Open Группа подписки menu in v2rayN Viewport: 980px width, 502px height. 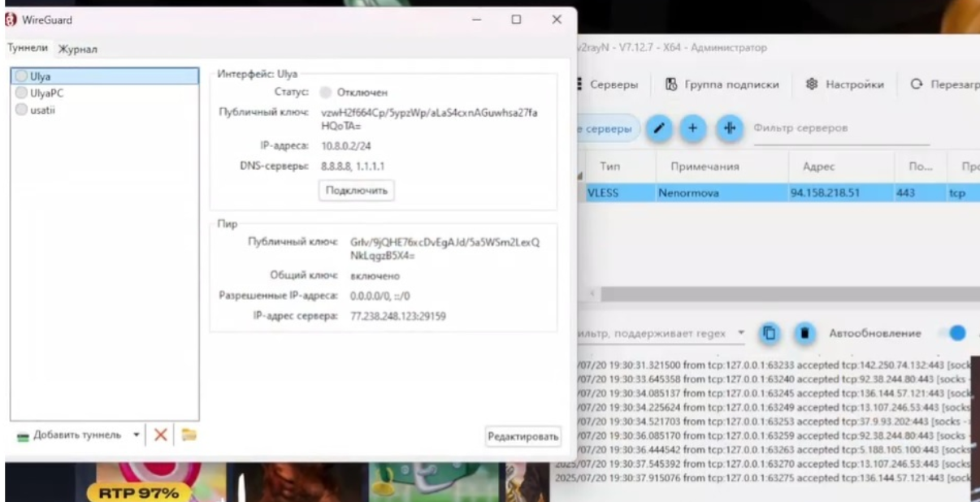click(x=722, y=84)
